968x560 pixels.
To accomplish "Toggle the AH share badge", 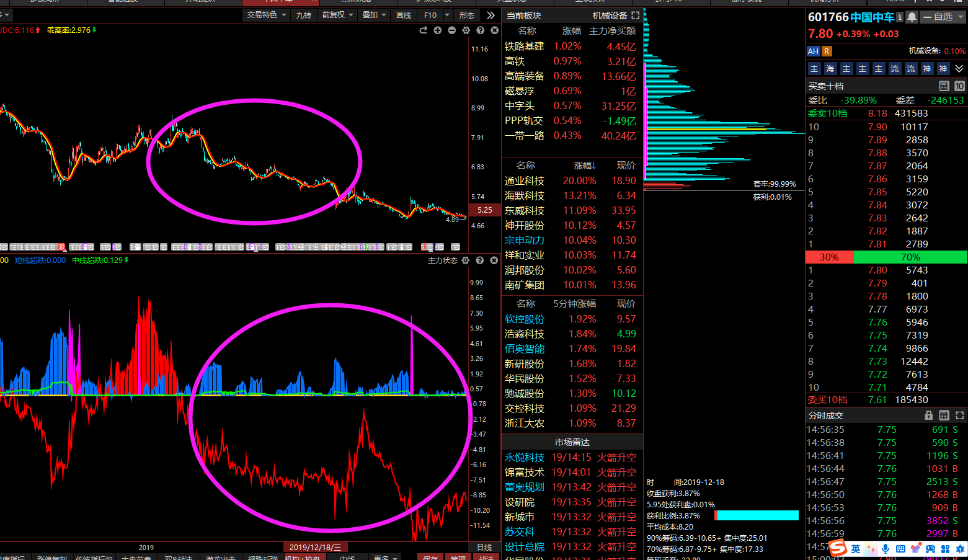I will tap(813, 51).
